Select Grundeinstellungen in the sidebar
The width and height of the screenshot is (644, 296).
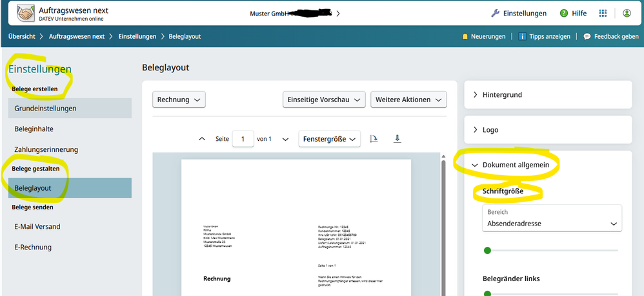pos(70,109)
